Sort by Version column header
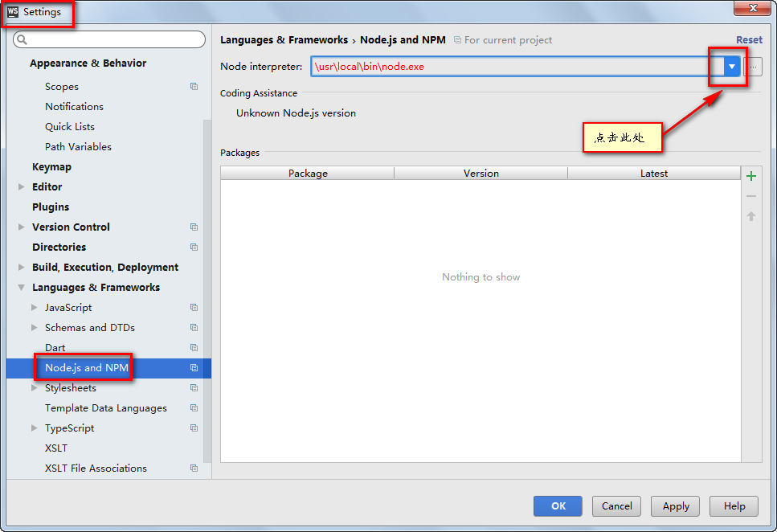 click(x=481, y=173)
